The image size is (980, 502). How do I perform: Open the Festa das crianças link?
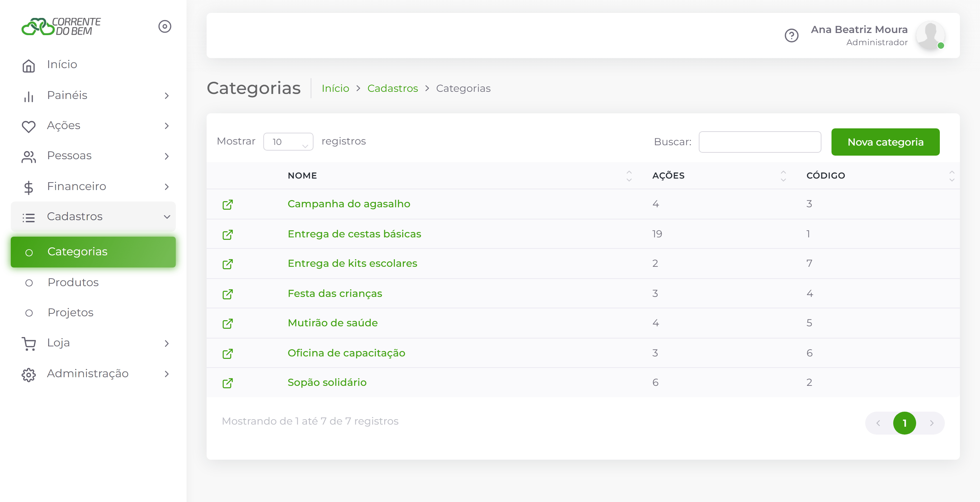tap(335, 294)
